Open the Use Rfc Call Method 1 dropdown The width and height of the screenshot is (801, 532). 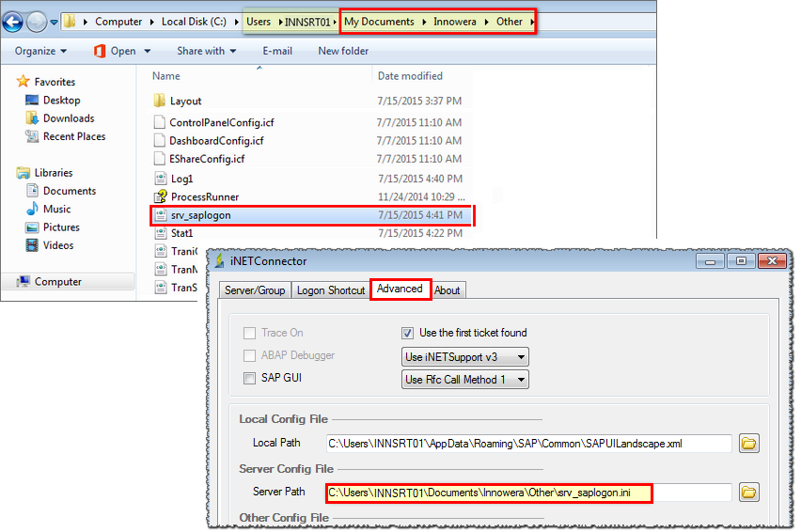[x=464, y=380]
